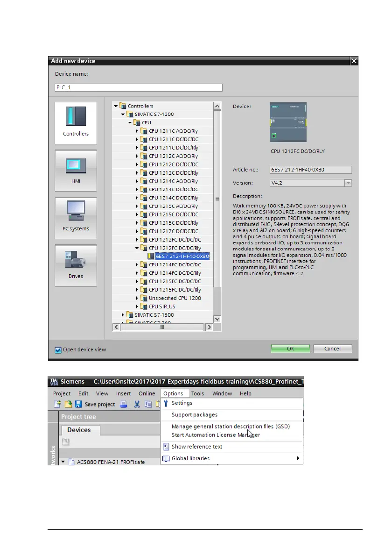Click the Controllers folder icon in tree
Image resolution: width=392 pixels, height=556 pixels.
click(x=123, y=106)
